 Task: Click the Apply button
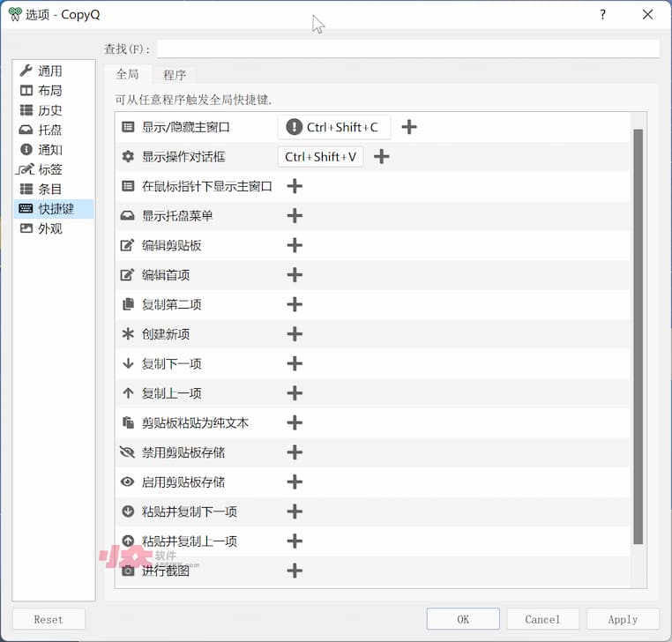pos(623,619)
